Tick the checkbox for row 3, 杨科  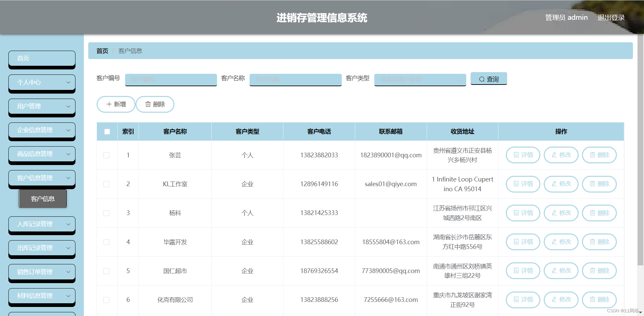[106, 213]
